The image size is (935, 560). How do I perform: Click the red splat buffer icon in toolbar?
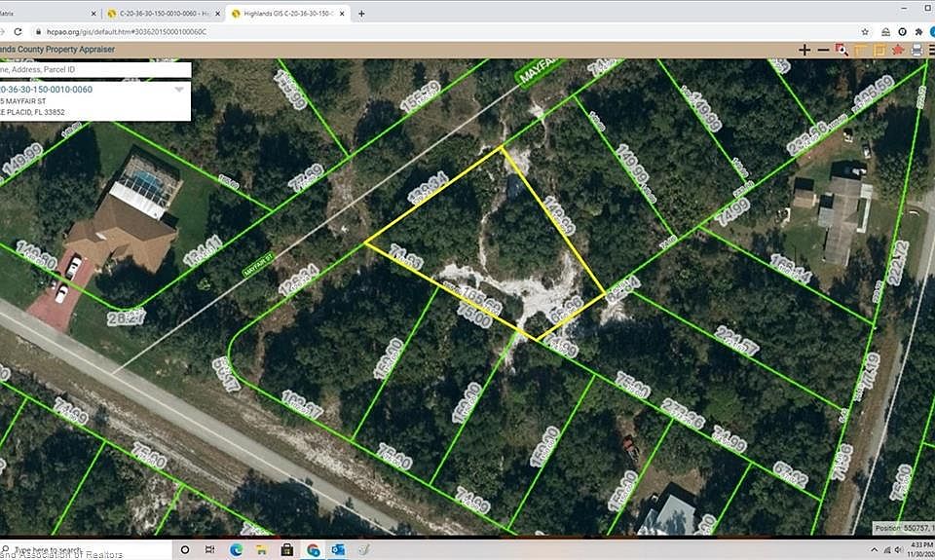pos(898,50)
